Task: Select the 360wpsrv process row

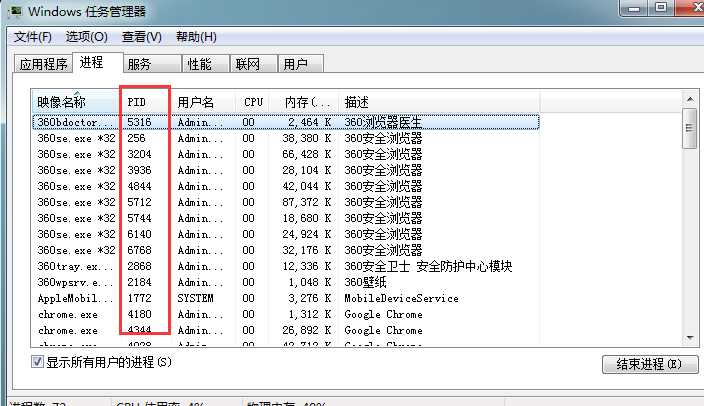Action: click(x=286, y=282)
